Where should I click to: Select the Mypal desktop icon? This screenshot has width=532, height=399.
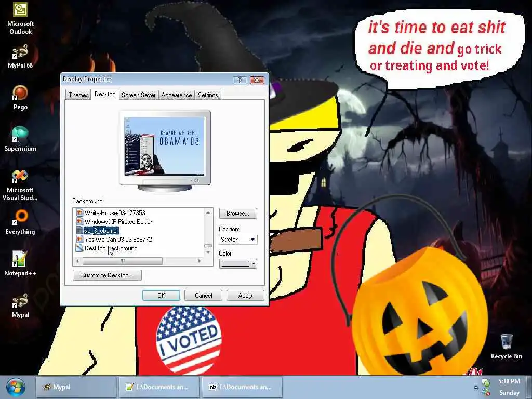pos(20,305)
